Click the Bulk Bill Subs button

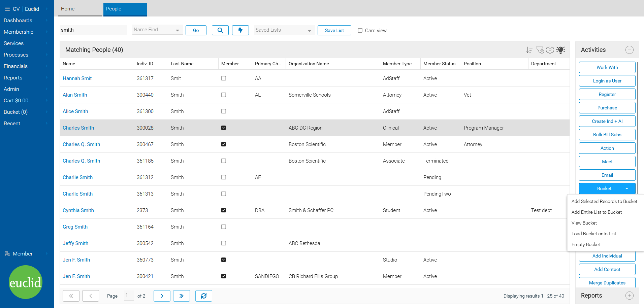click(x=607, y=135)
